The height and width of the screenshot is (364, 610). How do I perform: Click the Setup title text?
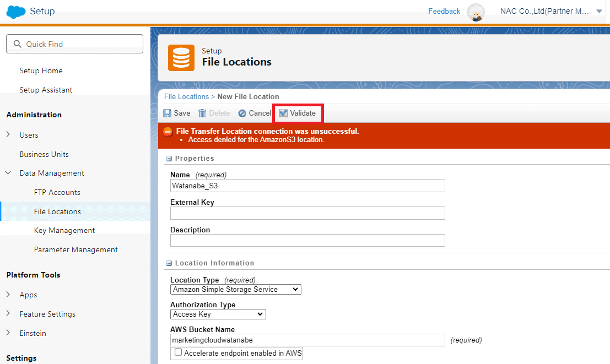pos(42,11)
